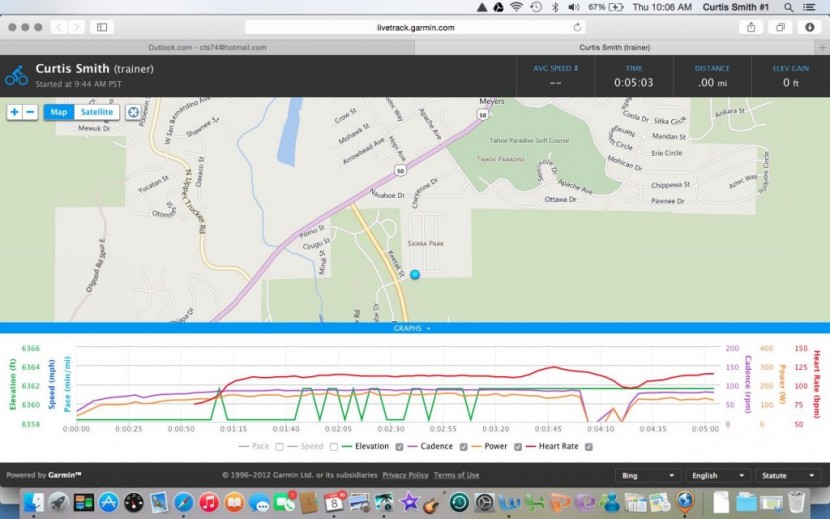Screen dimensions: 830x519
Task: Open Curtis Smith #1 user menu
Action: (735, 7)
